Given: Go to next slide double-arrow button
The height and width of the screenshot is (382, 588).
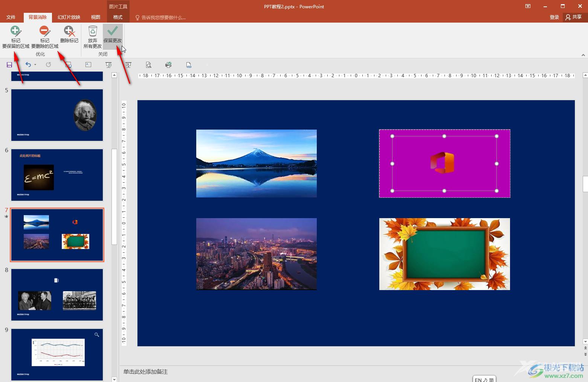Looking at the screenshot, I should point(585,354).
